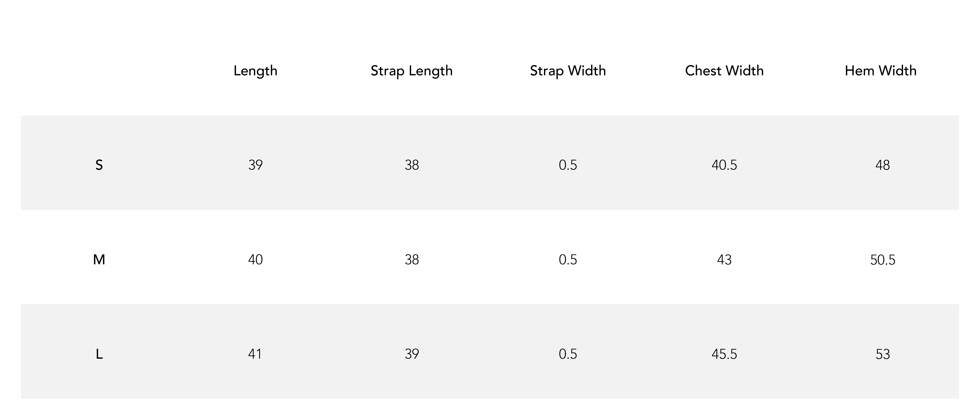This screenshot has width=980, height=420.
Task: Click the Strap Length 38 in row S
Action: pos(412,165)
